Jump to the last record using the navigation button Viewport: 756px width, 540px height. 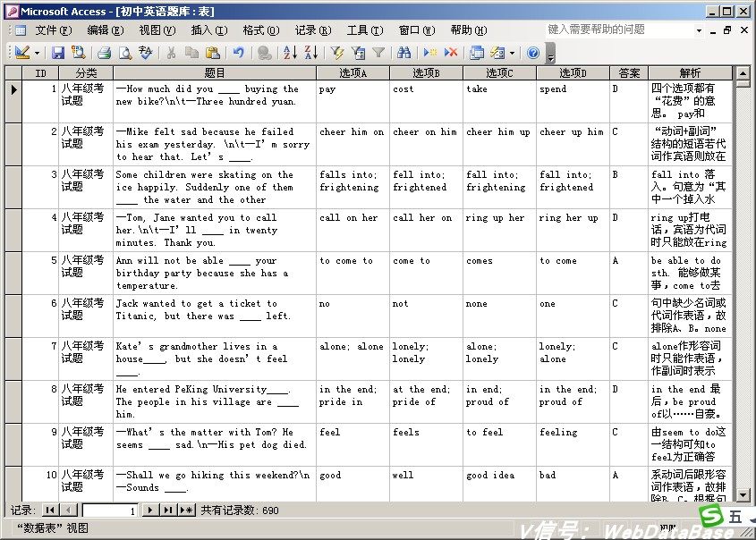tap(168, 510)
